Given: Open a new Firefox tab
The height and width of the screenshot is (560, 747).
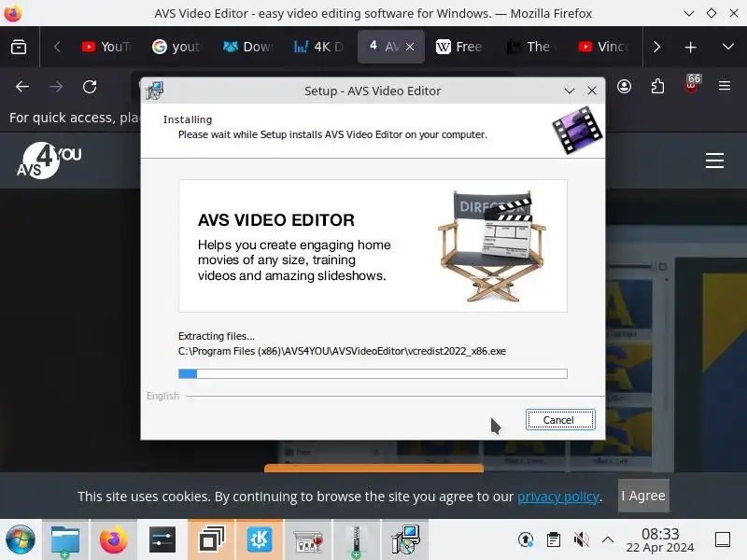Looking at the screenshot, I should tap(690, 47).
